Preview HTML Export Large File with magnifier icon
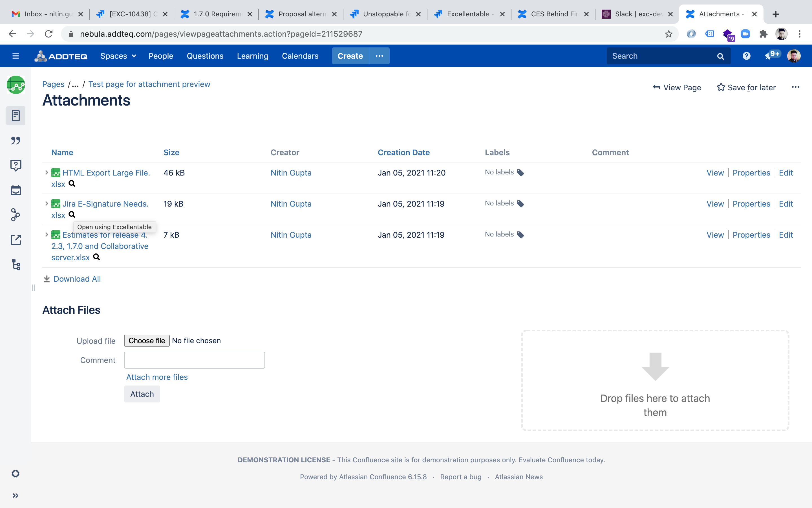 72,183
